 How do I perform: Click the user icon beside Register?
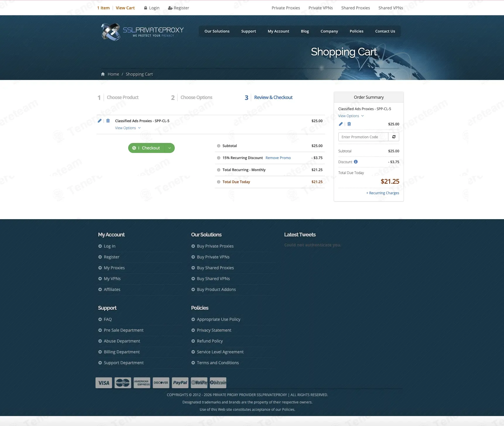[170, 8]
